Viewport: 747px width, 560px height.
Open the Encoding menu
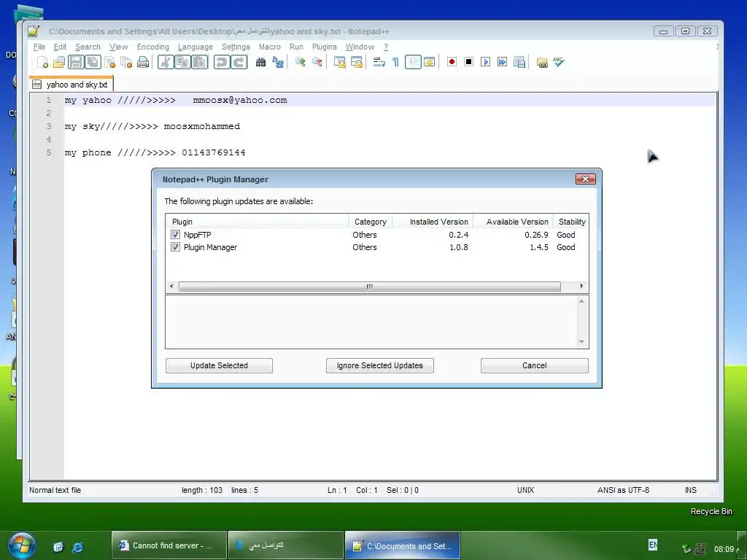click(153, 47)
